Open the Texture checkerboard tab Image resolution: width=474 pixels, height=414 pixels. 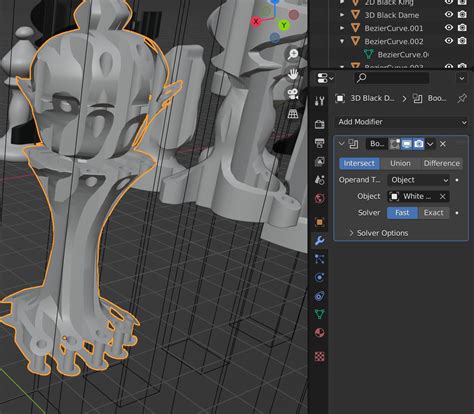coord(319,356)
